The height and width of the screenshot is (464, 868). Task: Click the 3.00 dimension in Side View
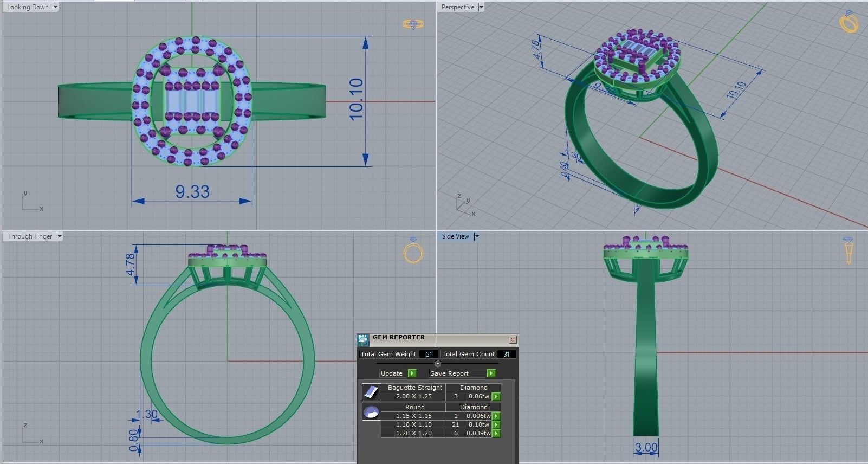[646, 448]
